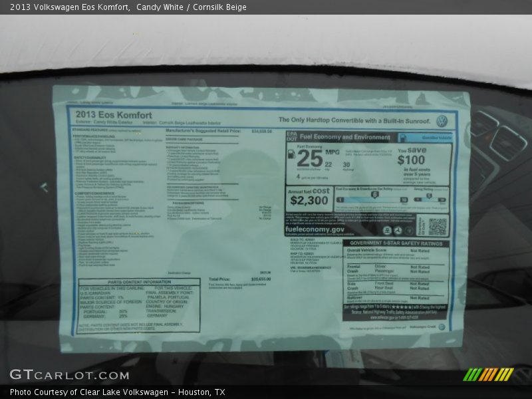Click the gas pump icon beside 25 MPG
The image size is (532, 399).
click(x=291, y=154)
